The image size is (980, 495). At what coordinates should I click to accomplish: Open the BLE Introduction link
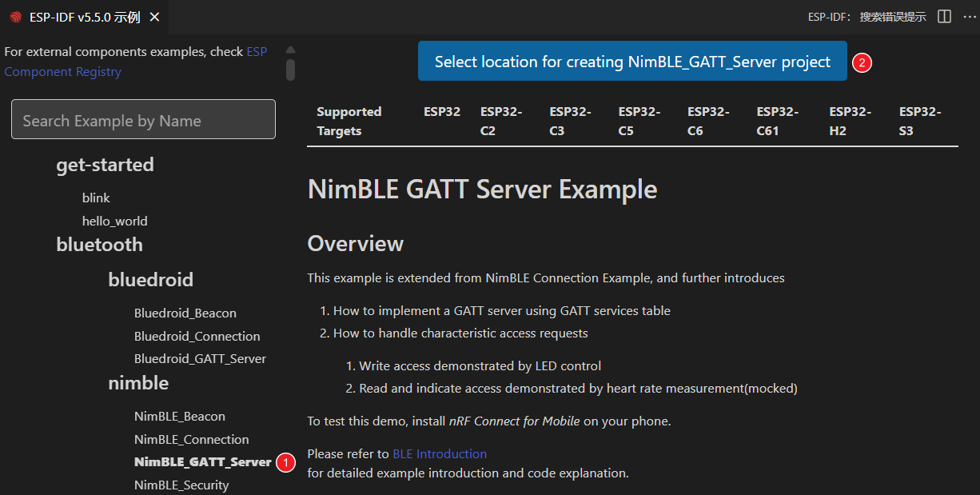click(x=439, y=453)
